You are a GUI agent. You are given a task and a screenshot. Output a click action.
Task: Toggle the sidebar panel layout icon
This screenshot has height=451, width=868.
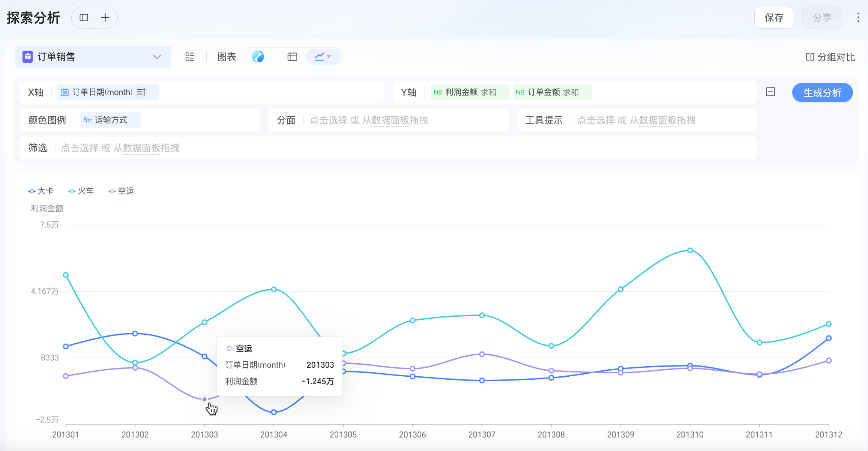pyautogui.click(x=84, y=18)
